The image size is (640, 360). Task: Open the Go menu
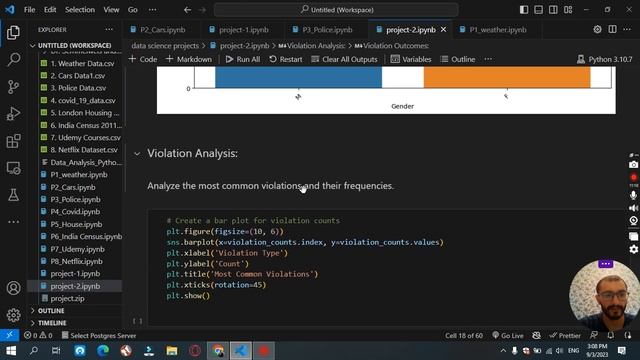pos(133,10)
